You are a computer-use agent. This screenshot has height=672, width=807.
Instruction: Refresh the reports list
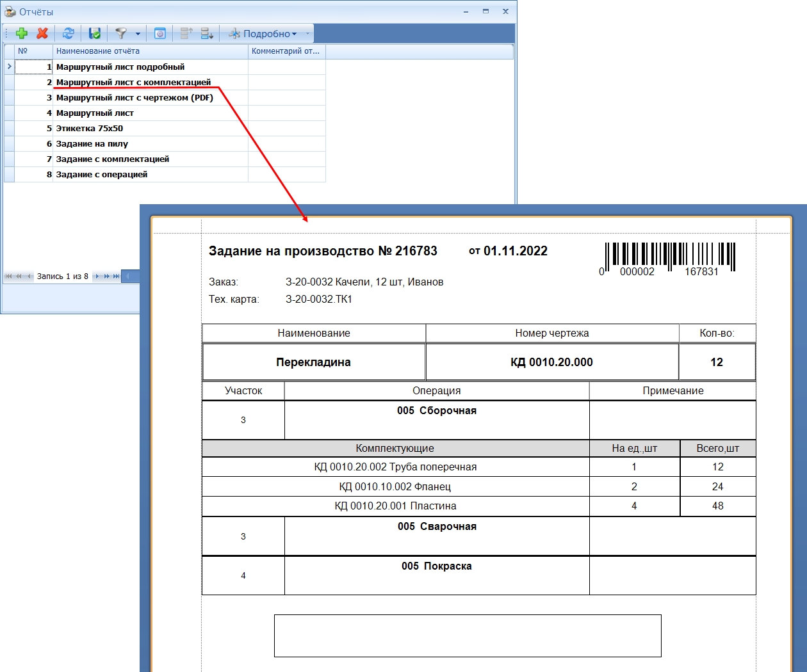[x=69, y=33]
